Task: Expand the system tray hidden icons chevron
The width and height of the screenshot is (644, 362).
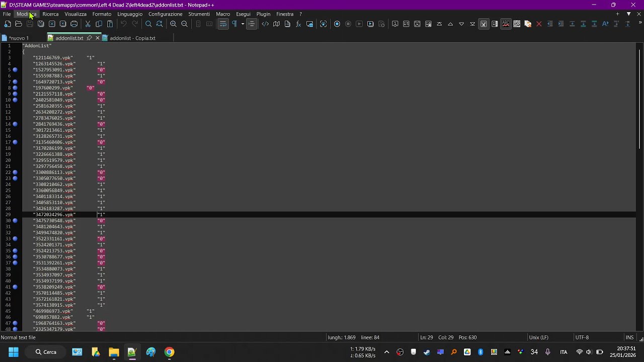Action: click(386, 352)
